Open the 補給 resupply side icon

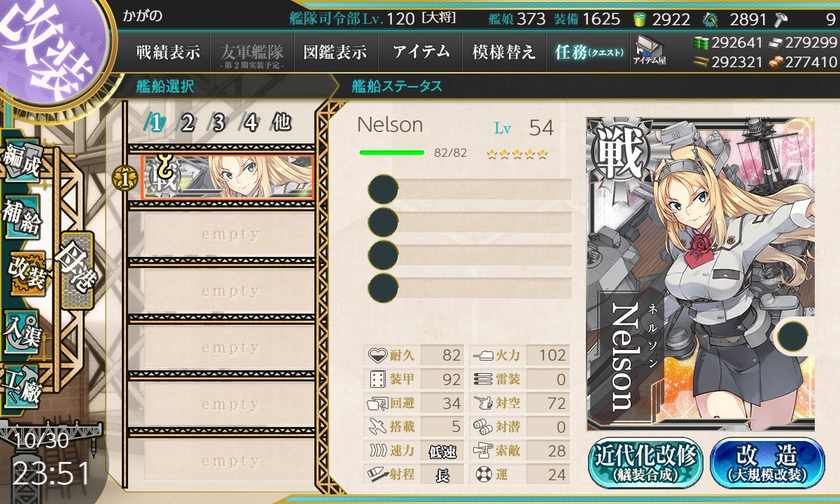point(22,220)
